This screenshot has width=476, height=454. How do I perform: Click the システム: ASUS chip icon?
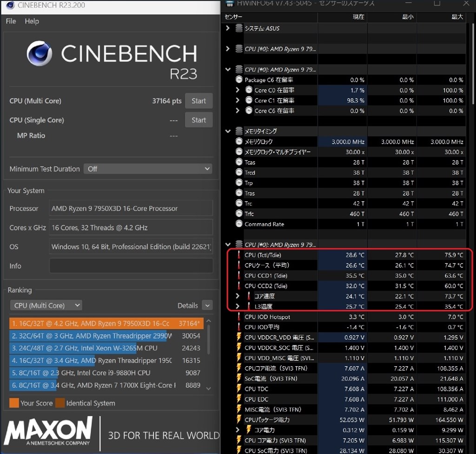[239, 28]
